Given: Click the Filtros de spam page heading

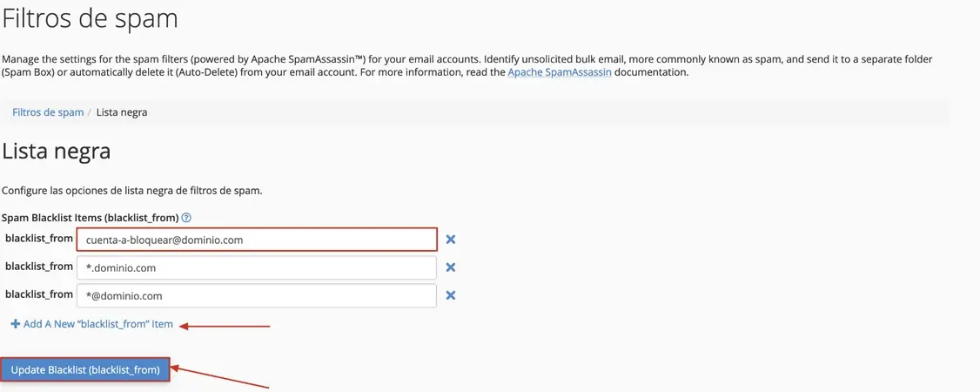Looking at the screenshot, I should [x=90, y=19].
